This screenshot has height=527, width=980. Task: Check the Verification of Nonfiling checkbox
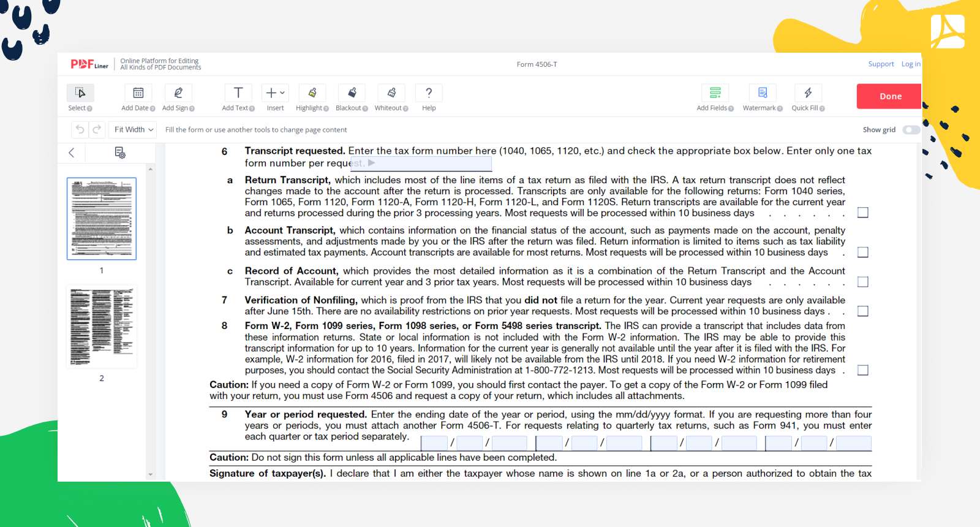point(863,311)
